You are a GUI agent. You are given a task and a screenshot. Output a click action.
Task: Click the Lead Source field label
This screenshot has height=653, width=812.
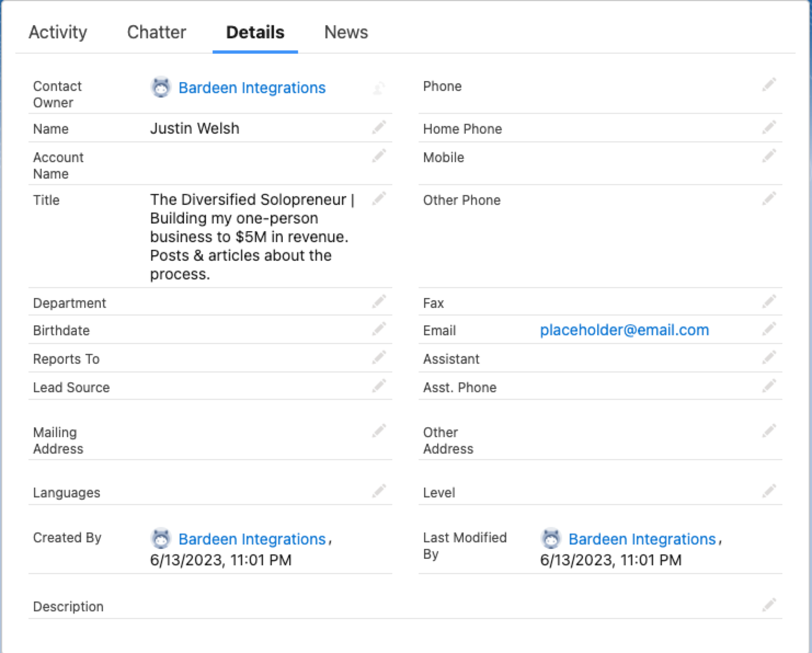point(71,387)
